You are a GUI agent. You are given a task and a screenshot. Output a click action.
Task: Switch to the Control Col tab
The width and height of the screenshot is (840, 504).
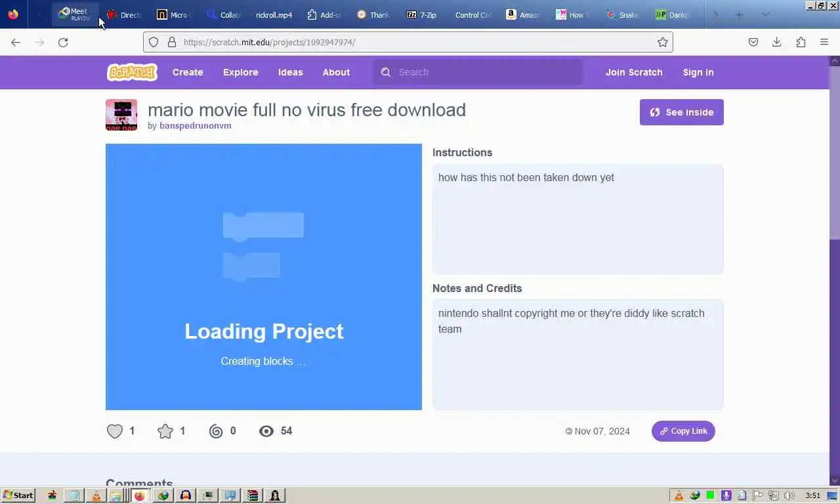point(472,14)
